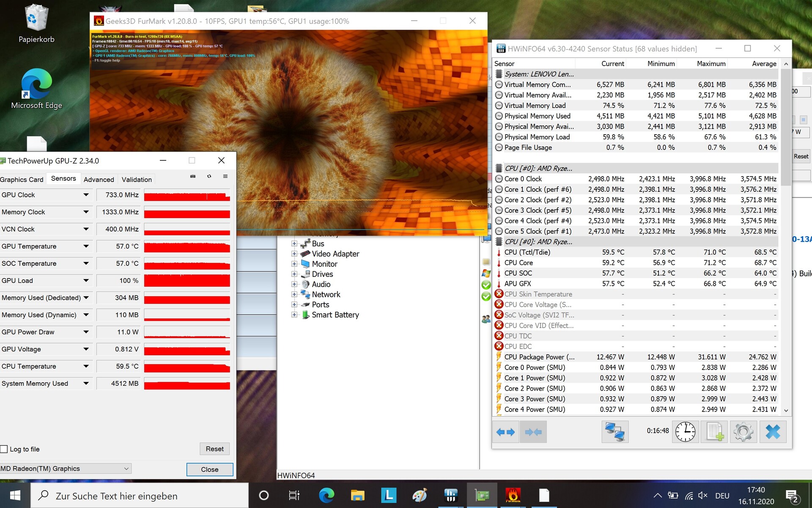Open the AMD Radeon Graphics device combo box
This screenshot has height=508, width=812.
pos(66,469)
